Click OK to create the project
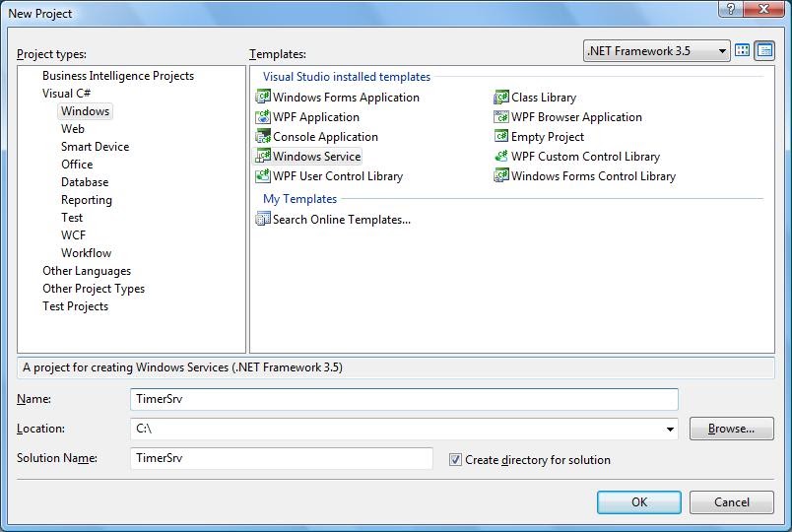 click(639, 502)
